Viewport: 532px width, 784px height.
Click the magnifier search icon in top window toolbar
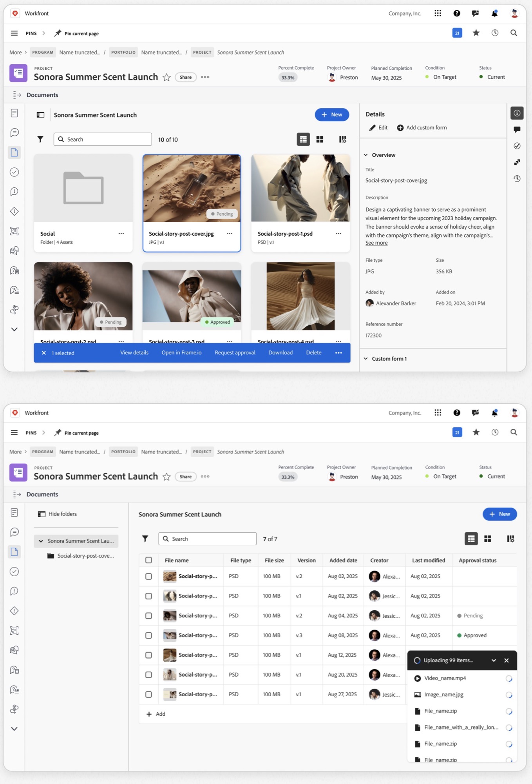[x=514, y=33]
